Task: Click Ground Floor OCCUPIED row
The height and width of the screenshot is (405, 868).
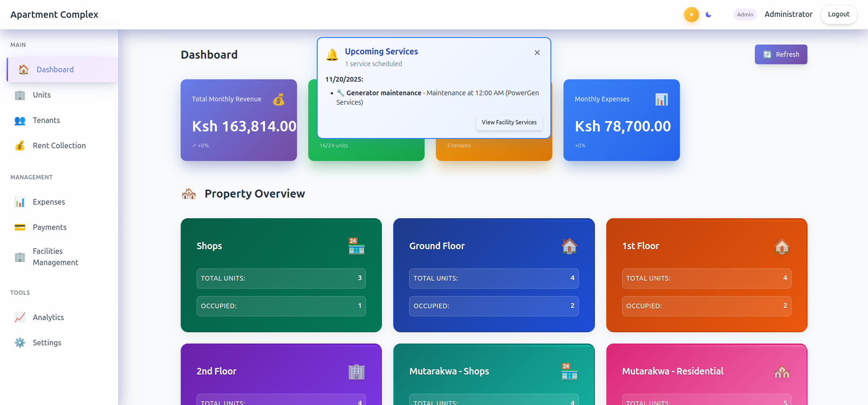Action: click(494, 306)
